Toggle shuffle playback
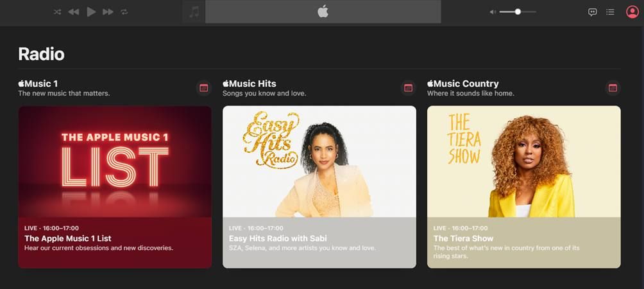Viewport: 644px width, 289px height. 57,12
